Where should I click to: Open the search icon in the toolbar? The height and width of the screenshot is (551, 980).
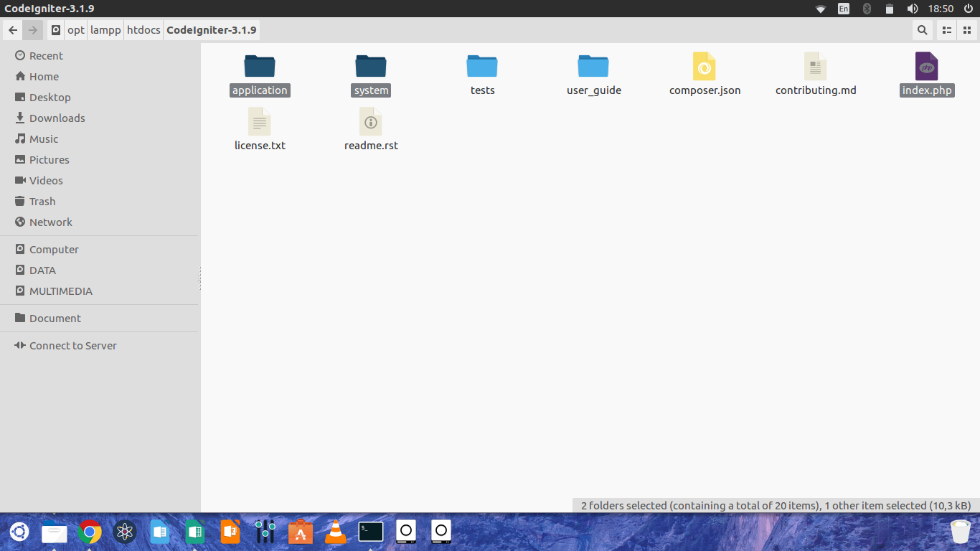point(923,30)
